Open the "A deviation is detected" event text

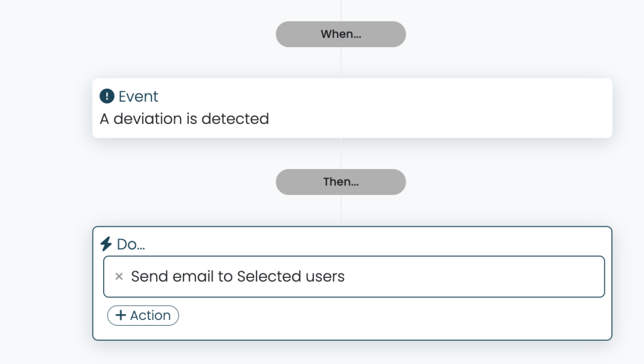click(184, 118)
